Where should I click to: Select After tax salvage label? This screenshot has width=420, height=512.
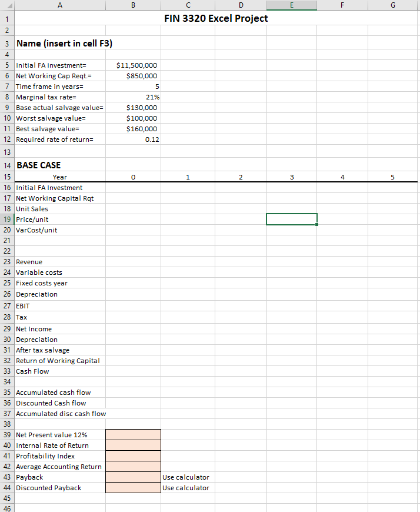(x=43, y=350)
